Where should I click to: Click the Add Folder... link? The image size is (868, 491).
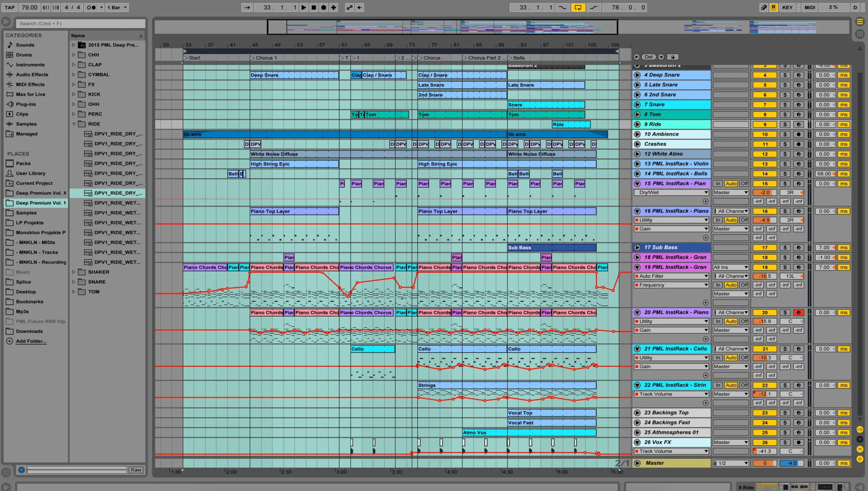(x=31, y=341)
